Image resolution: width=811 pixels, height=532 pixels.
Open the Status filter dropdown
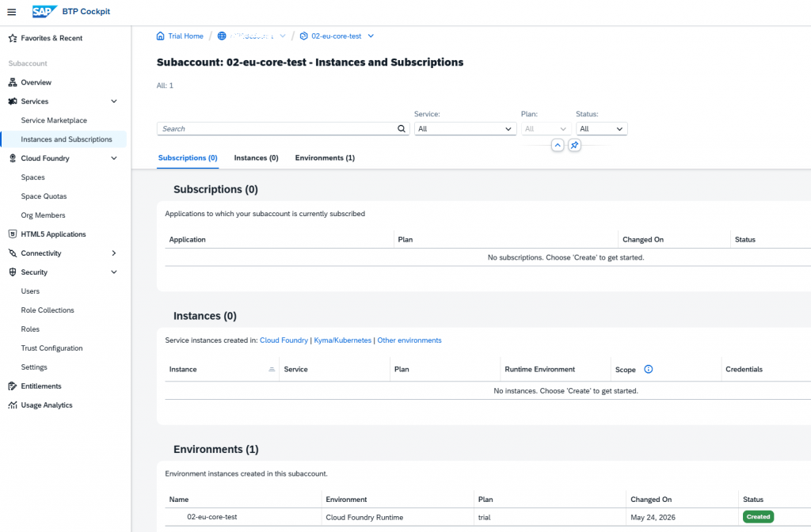tap(602, 129)
